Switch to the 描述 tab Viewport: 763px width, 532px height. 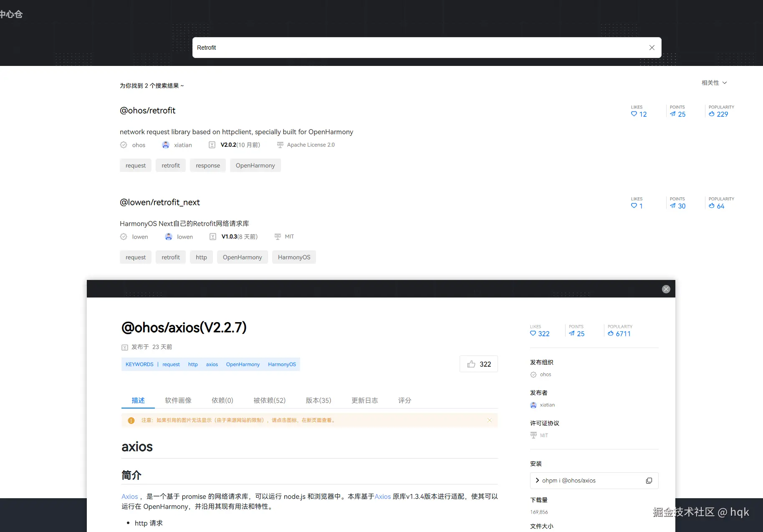click(x=138, y=401)
